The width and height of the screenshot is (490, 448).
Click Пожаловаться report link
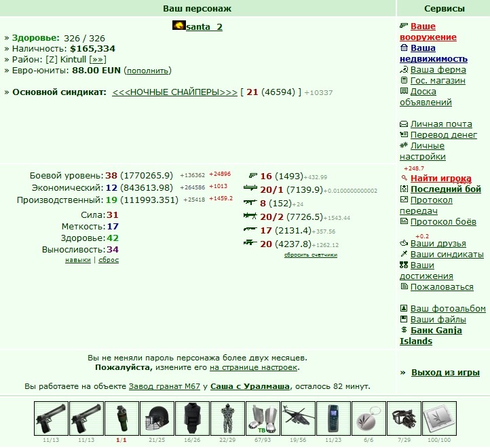click(x=442, y=286)
